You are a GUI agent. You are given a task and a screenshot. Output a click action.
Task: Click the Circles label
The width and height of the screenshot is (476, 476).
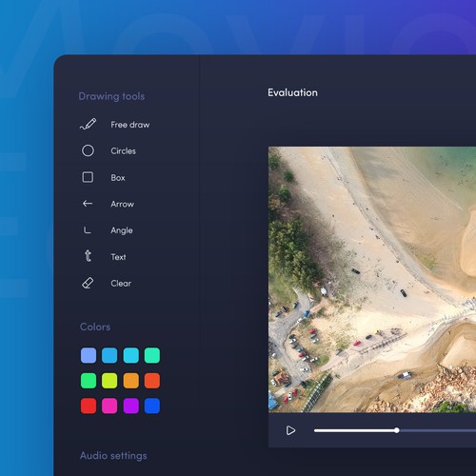pyautogui.click(x=123, y=151)
